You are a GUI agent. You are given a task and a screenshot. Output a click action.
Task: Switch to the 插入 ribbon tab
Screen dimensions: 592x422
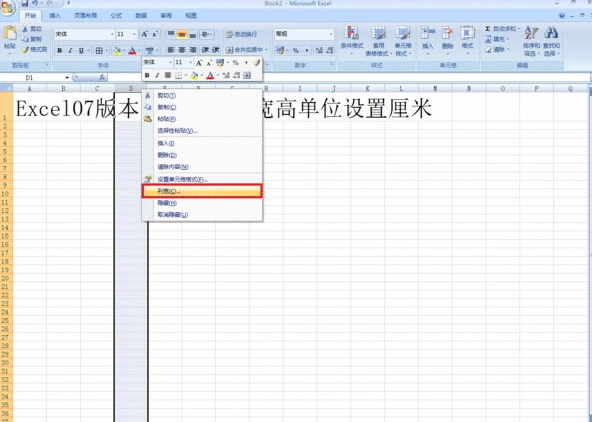point(55,15)
